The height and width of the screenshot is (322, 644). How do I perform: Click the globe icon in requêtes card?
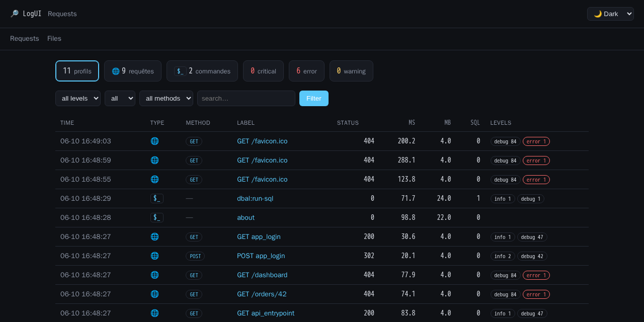click(116, 71)
